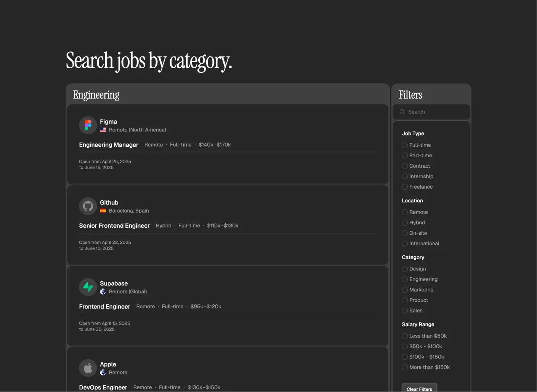The height and width of the screenshot is (392, 537).
Task: Open the Frontend Engineer job at Supabase
Action: click(104, 307)
